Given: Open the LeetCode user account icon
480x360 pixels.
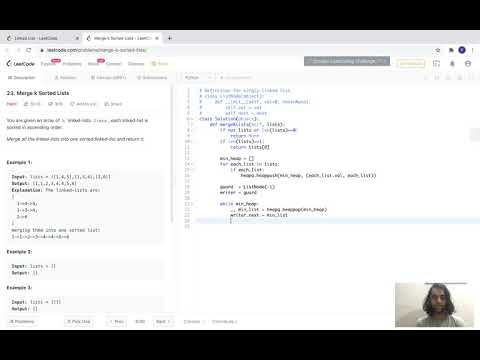Looking at the screenshot, I should click(468, 63).
